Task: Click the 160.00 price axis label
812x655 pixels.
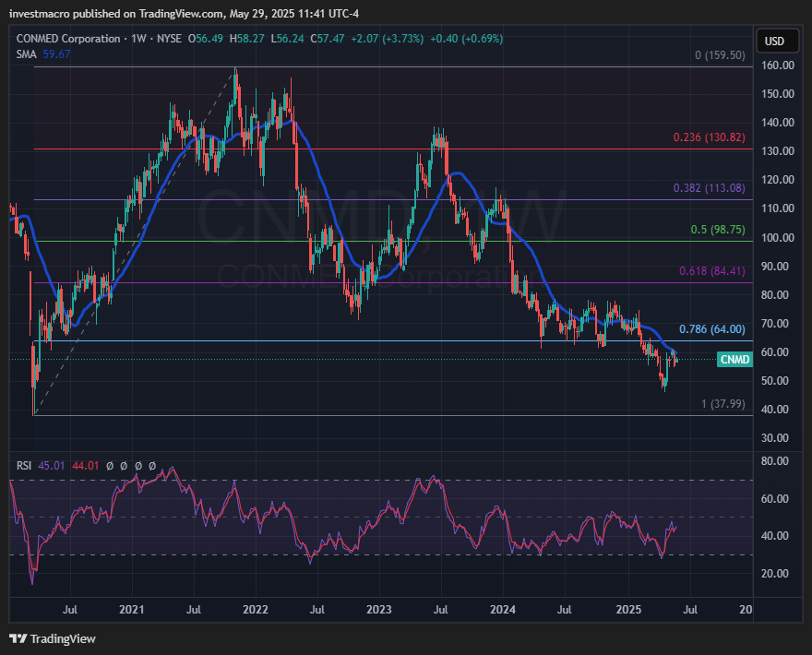Action: (x=778, y=65)
